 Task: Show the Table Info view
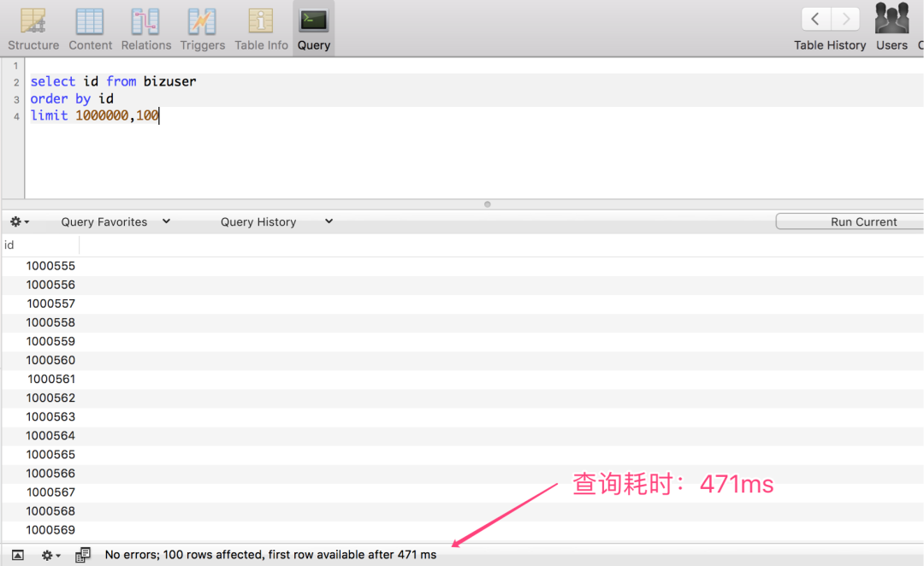[261, 22]
